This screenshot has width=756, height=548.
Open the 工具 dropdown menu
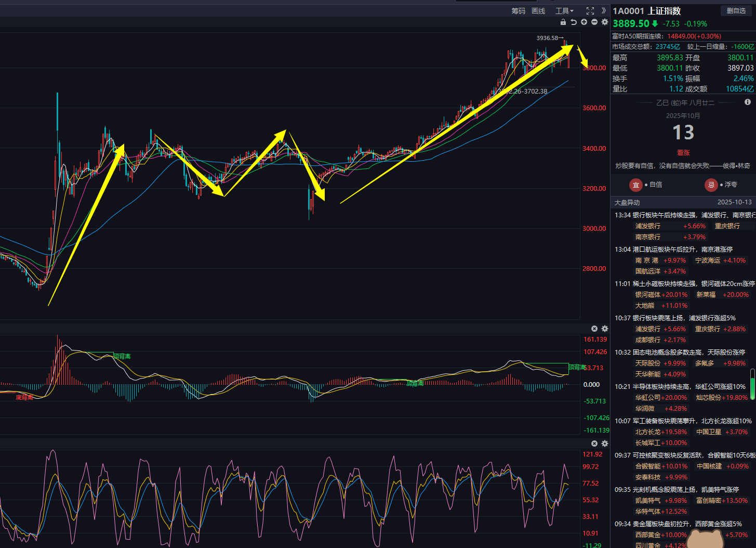coord(564,11)
